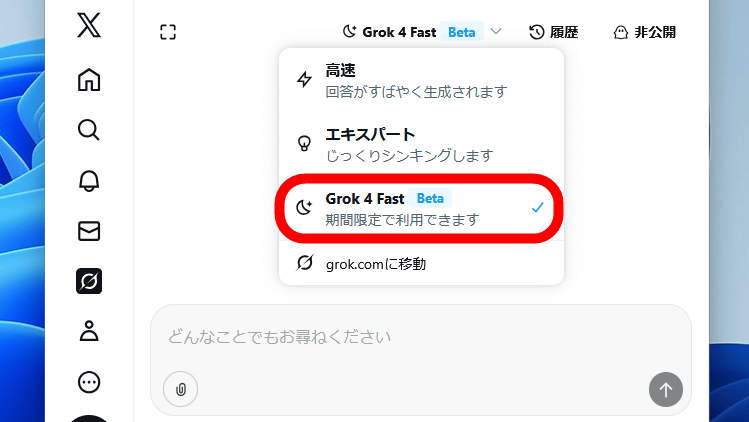Click grok.comに移動 link
This screenshot has width=749, height=422.
(420, 264)
